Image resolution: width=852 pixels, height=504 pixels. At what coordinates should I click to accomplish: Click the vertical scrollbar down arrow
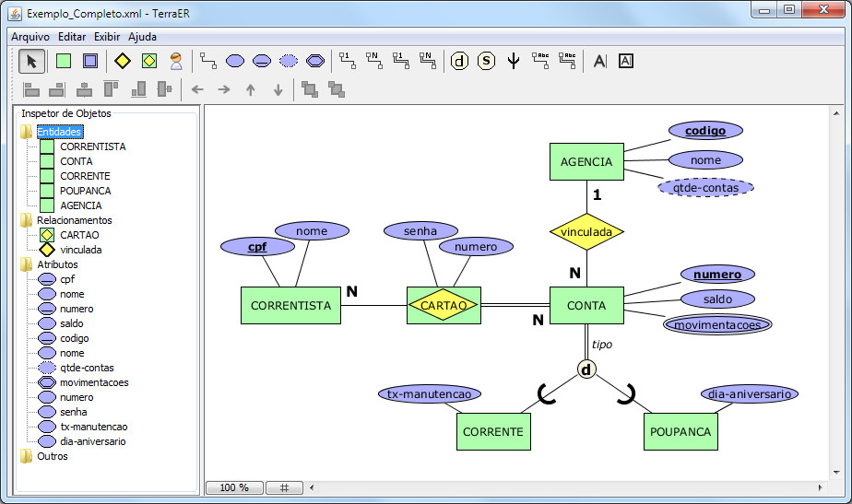836,473
